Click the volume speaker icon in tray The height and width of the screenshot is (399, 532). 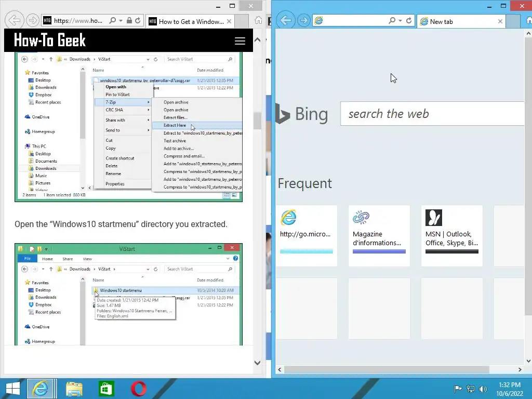tap(483, 389)
